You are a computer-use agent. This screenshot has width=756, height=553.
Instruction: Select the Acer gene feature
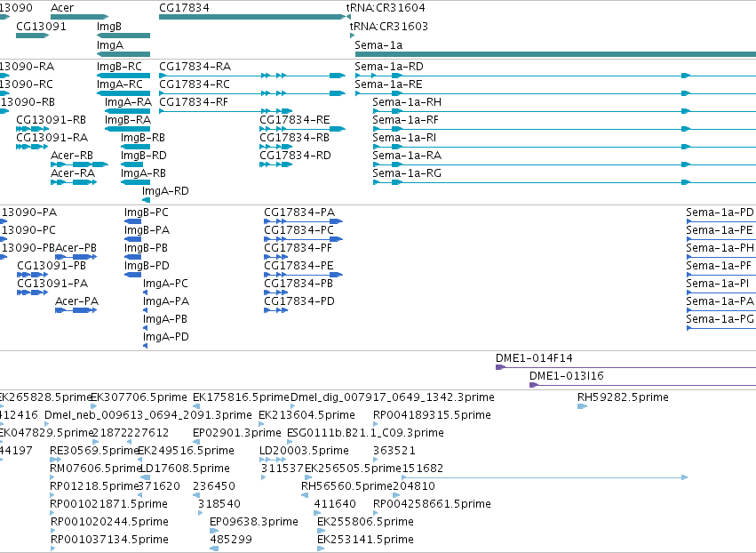click(x=80, y=17)
